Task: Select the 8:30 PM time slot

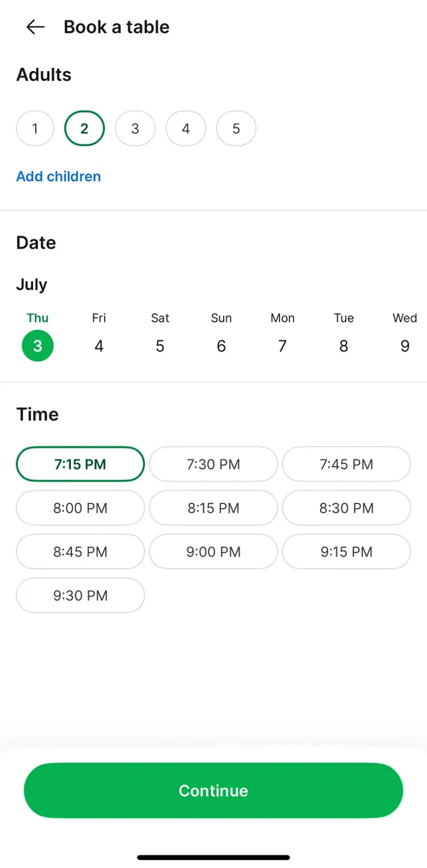Action: coord(346,508)
